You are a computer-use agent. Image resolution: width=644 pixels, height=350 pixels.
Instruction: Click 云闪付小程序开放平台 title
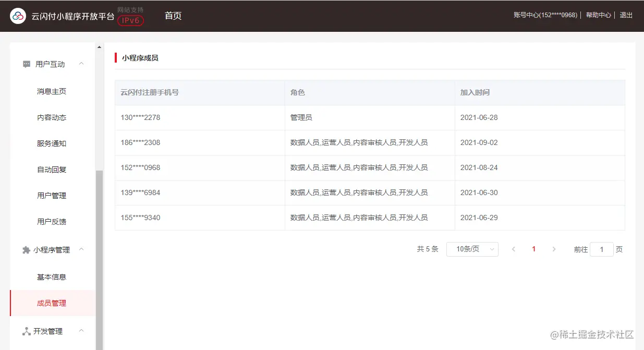coord(73,16)
